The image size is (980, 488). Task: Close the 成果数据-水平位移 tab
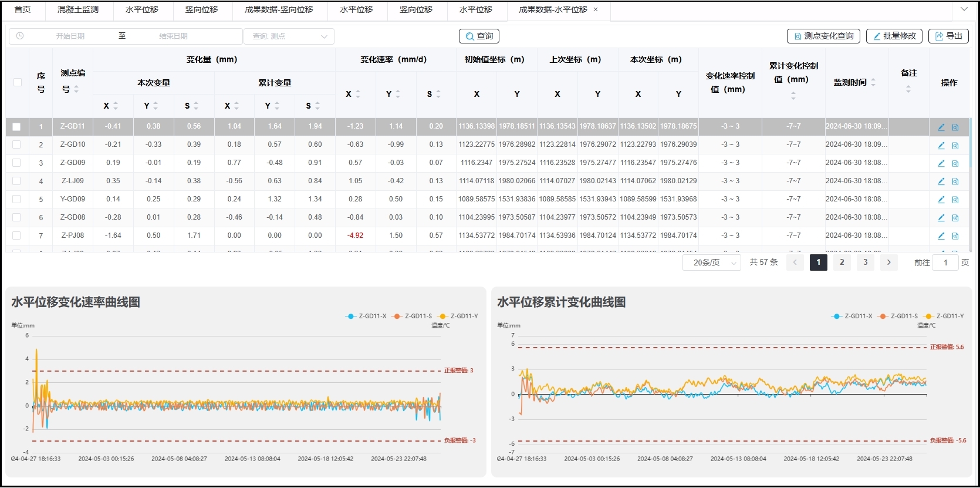coord(596,9)
